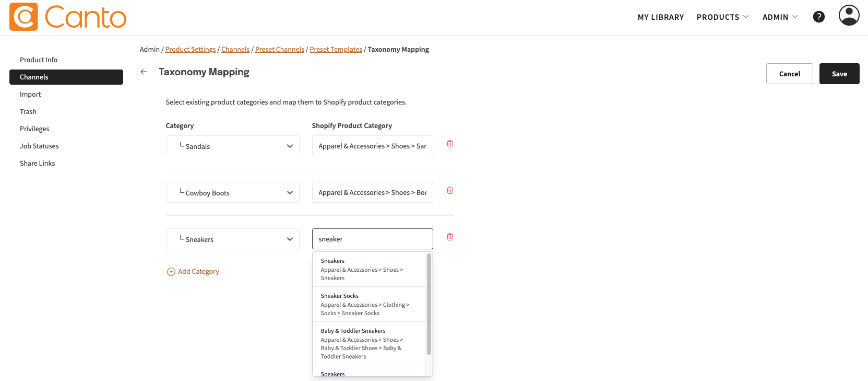Image resolution: width=868 pixels, height=381 pixels.
Task: Click the suggestions list scrollbar
Action: pos(429,304)
